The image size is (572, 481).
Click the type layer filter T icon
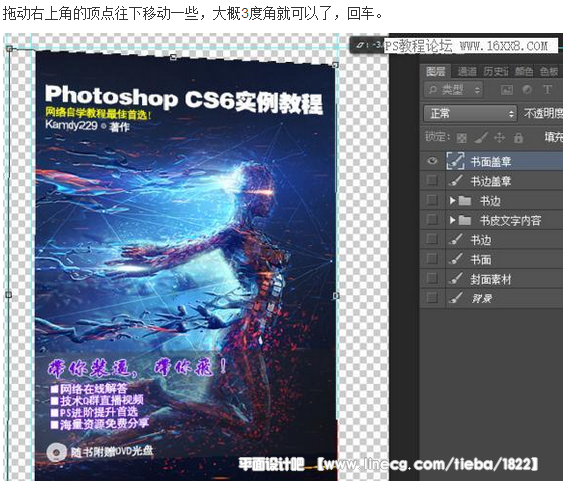(547, 90)
